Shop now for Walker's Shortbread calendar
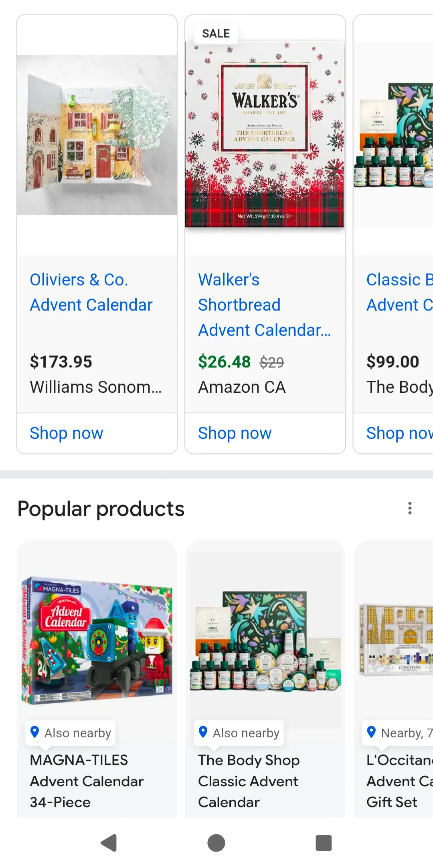The width and height of the screenshot is (433, 868). tap(235, 433)
